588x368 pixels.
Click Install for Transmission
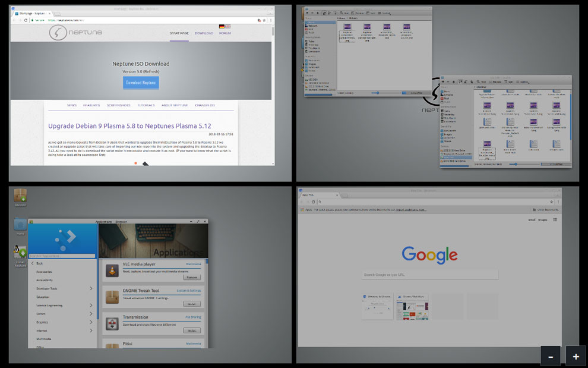click(192, 331)
